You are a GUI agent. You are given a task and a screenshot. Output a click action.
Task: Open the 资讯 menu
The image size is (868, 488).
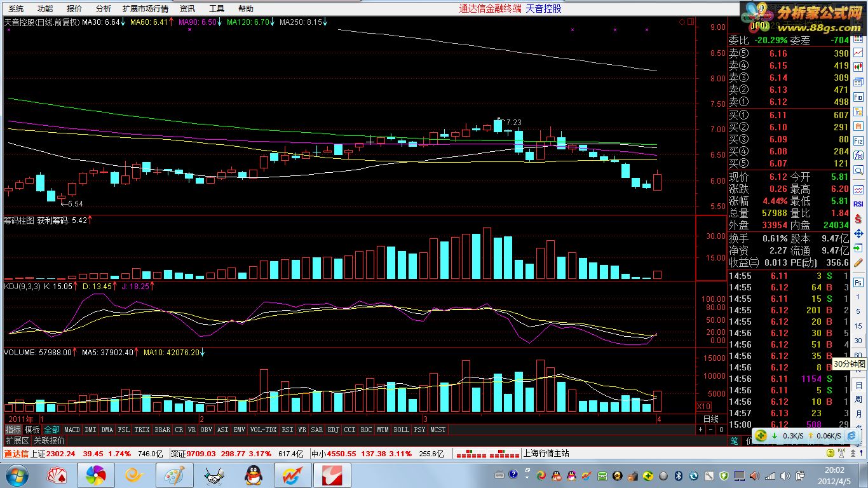click(x=187, y=9)
